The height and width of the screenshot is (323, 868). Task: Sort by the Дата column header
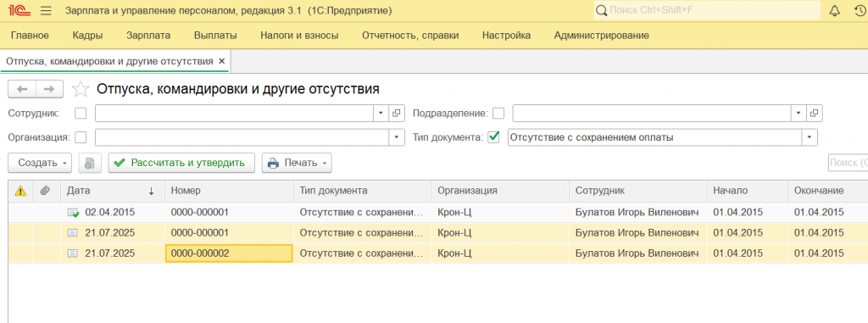(x=113, y=191)
